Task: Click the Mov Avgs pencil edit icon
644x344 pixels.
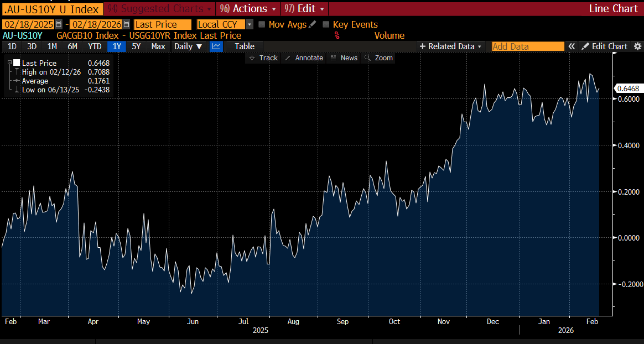Action: click(x=313, y=24)
